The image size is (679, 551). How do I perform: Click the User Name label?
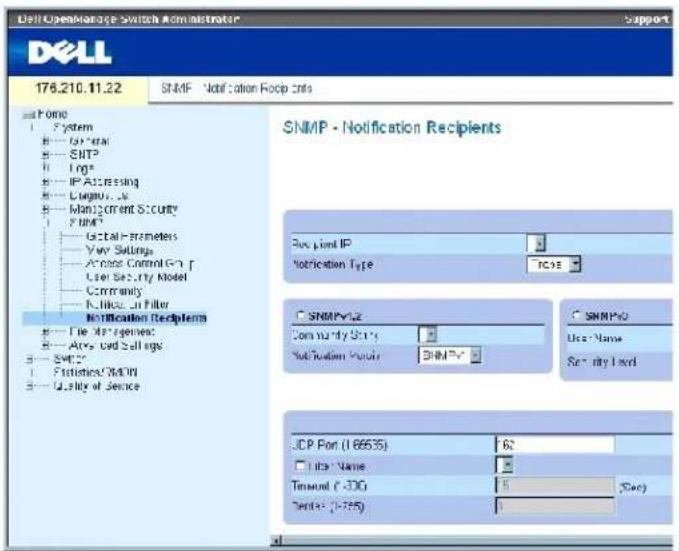[x=595, y=338]
